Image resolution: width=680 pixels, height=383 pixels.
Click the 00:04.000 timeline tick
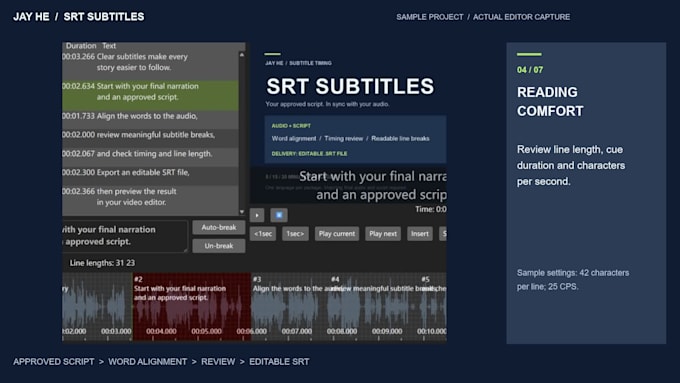tap(161, 331)
